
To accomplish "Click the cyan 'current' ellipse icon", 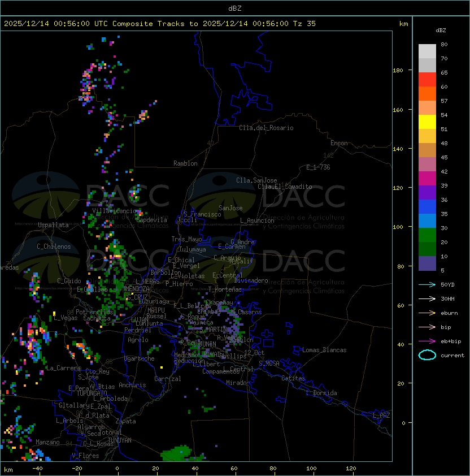I will click(x=427, y=355).
